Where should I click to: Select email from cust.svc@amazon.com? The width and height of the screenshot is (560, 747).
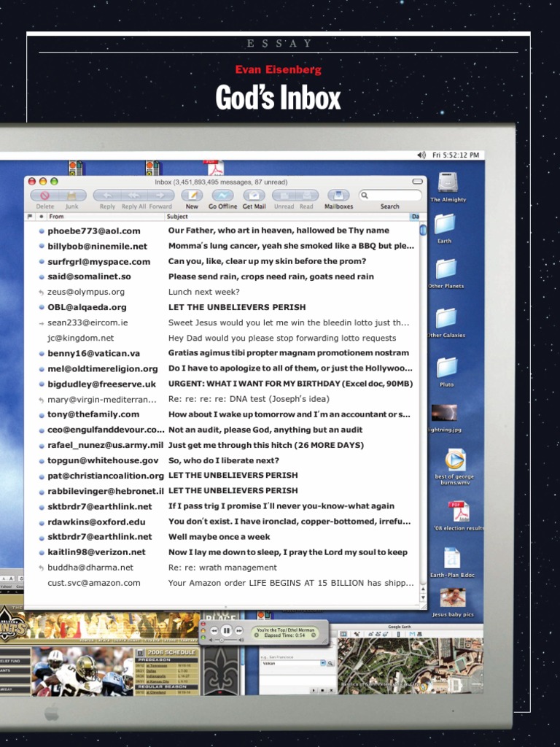point(223,583)
